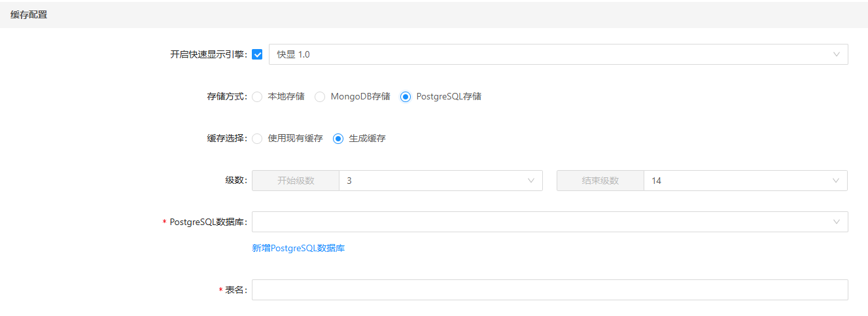Click into the 表名 input field
This screenshot has width=868, height=316.
pos(549,290)
